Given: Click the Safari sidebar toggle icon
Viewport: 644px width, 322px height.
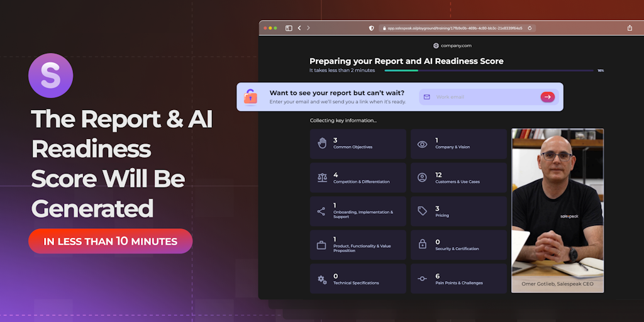Looking at the screenshot, I should [289, 28].
